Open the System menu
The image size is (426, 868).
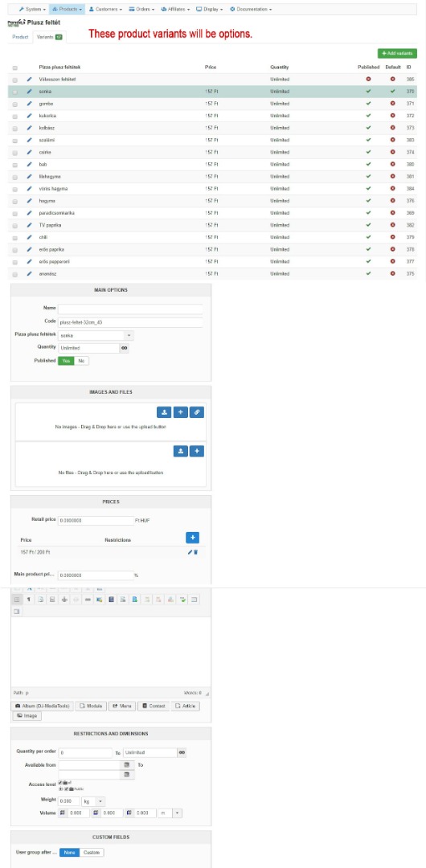[x=33, y=10]
